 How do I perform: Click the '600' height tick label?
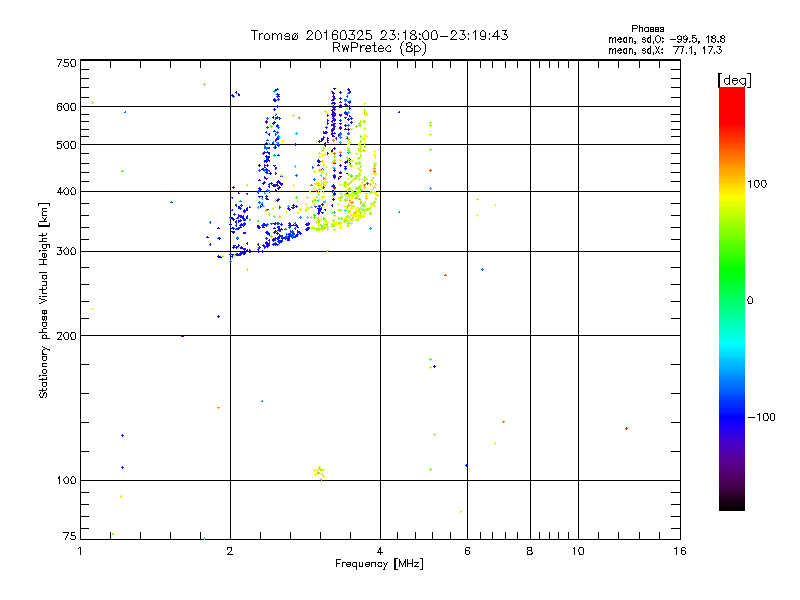66,107
